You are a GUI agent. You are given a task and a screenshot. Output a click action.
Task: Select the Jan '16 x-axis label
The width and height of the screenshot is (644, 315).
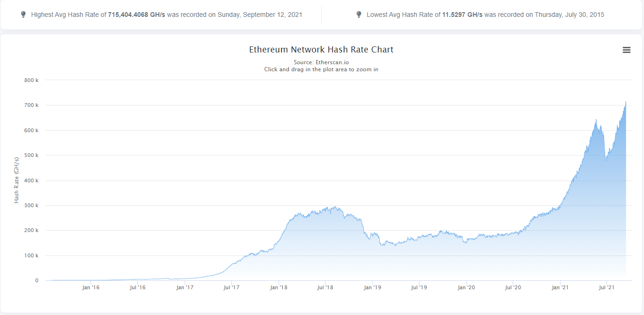[x=91, y=287]
